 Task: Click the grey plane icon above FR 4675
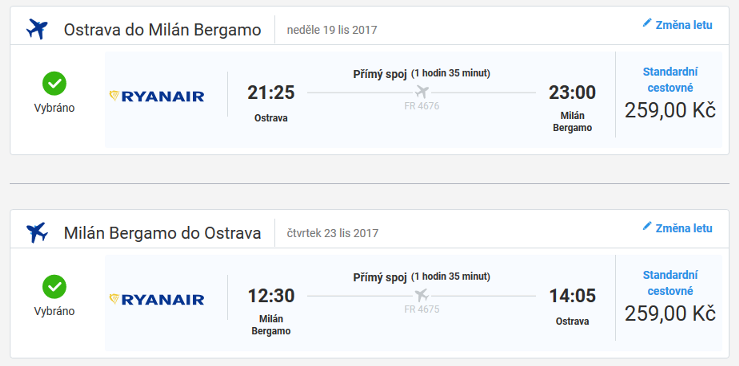click(x=422, y=295)
